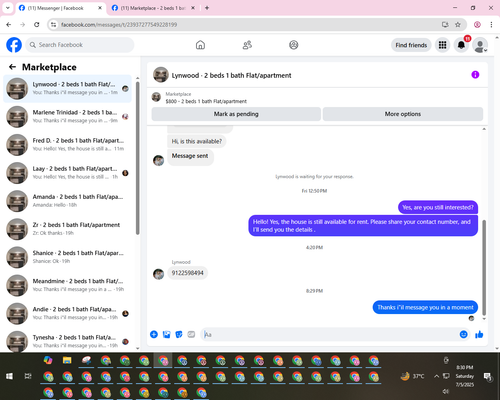Send a thumbs-up like
This screenshot has height=400, width=500.
479,334
